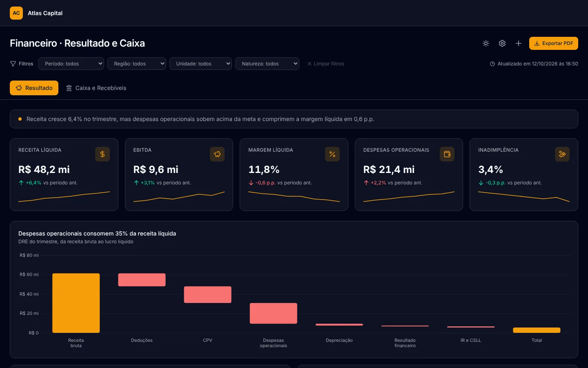The width and height of the screenshot is (588, 368).
Task: Click the Receita Líquida sparkline chart
Action: pos(64,197)
